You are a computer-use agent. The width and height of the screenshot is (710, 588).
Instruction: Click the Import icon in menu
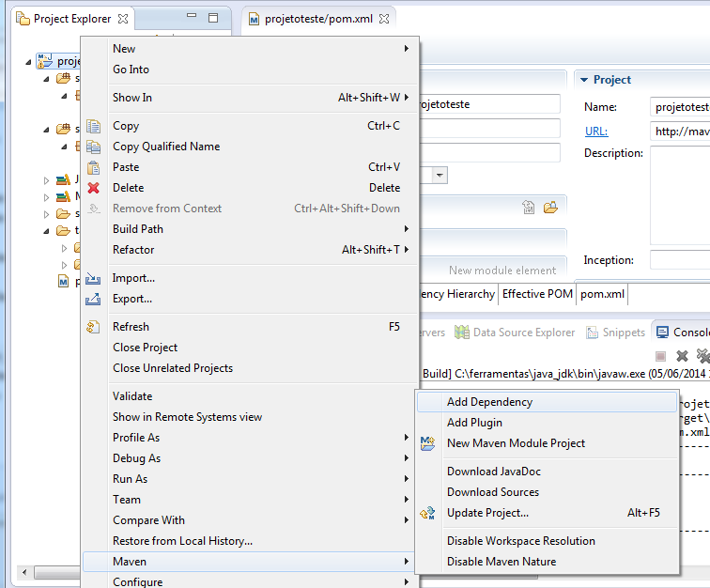[x=93, y=278]
